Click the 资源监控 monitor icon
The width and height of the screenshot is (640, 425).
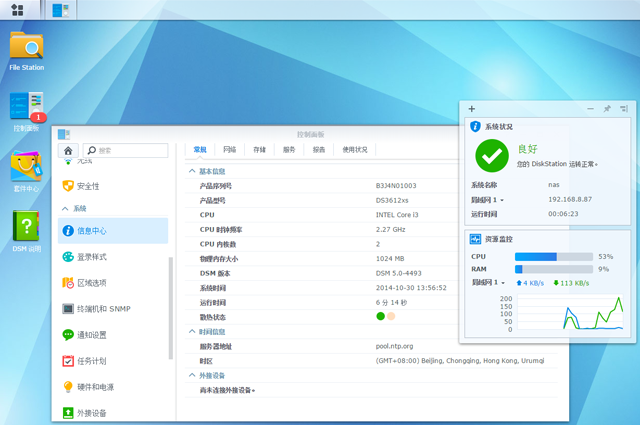point(475,239)
